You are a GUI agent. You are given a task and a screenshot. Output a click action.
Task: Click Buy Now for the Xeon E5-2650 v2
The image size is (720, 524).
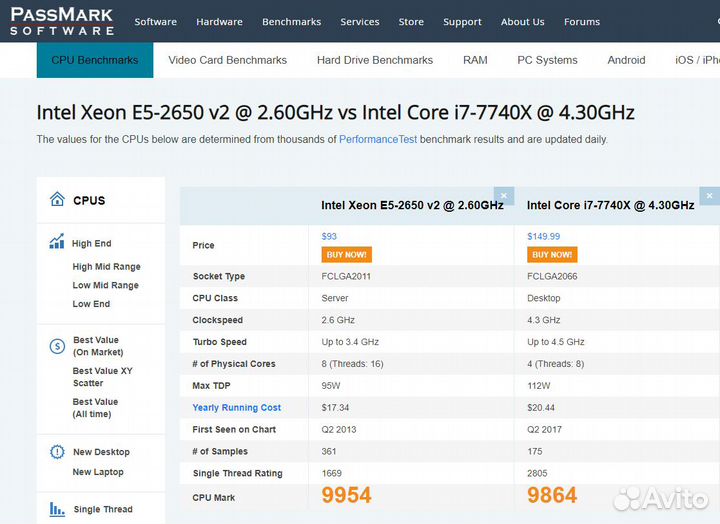[x=347, y=254]
